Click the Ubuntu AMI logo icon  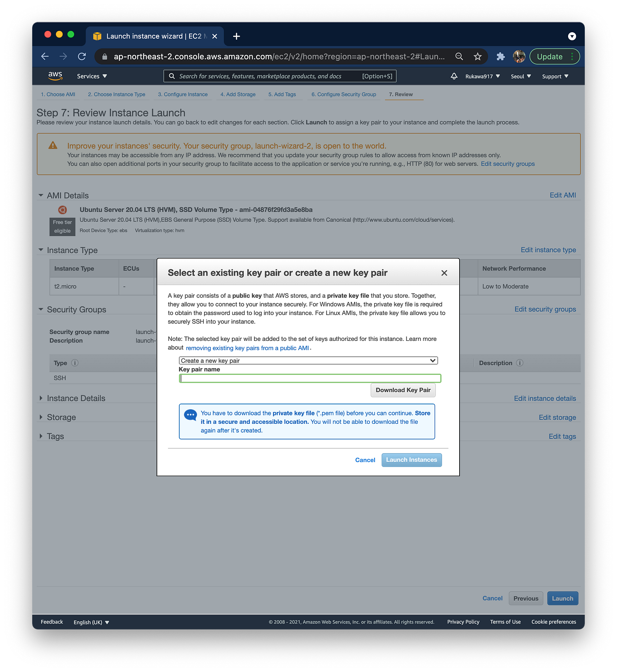[x=63, y=210]
